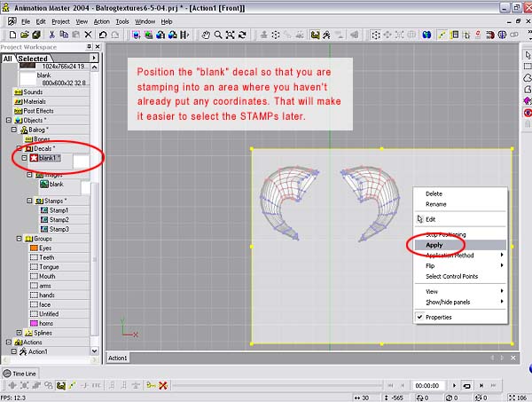Switch to the Selected tab in workspace
Screen dimensions: 532x402
pyautogui.click(x=33, y=59)
